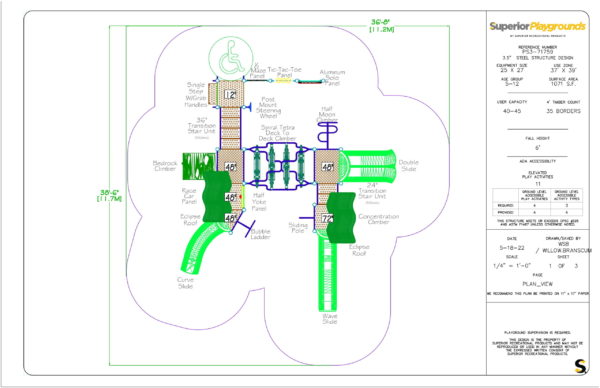Click the Bedrock Climber graphic
This screenshot has height=388, width=600.
198,166
